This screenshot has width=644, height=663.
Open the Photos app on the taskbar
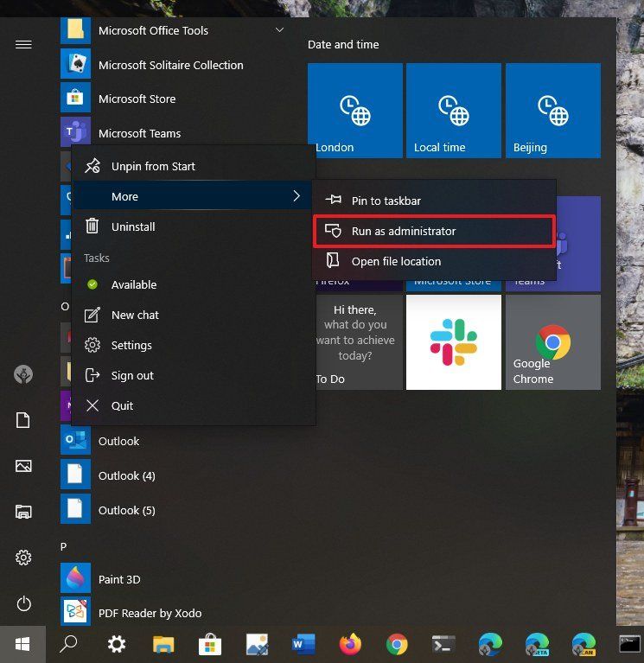pos(257,644)
